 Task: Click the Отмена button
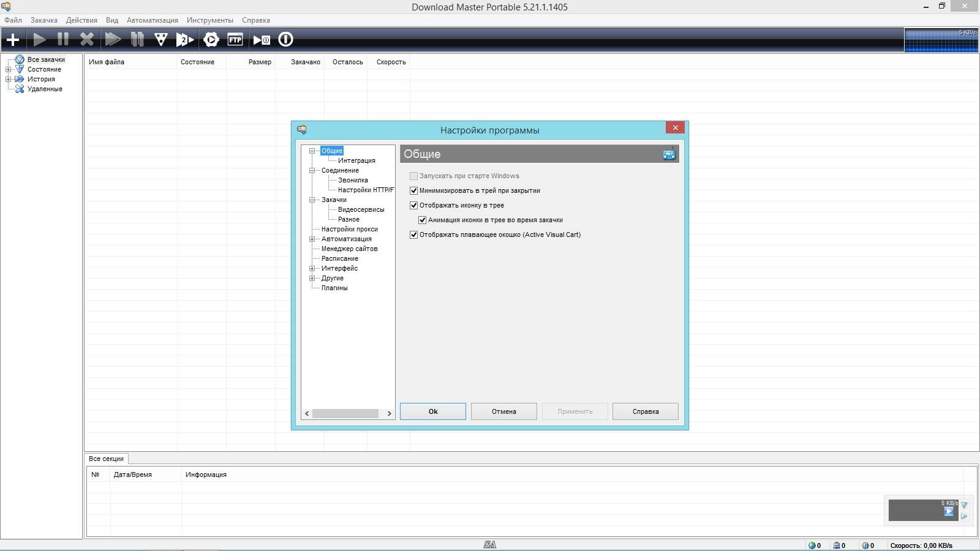504,411
